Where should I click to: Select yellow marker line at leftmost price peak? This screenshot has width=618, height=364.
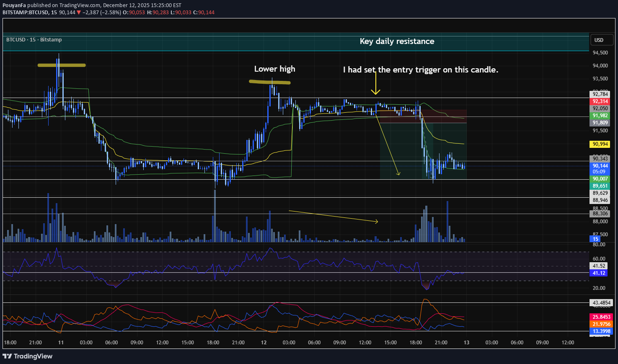pyautogui.click(x=62, y=65)
